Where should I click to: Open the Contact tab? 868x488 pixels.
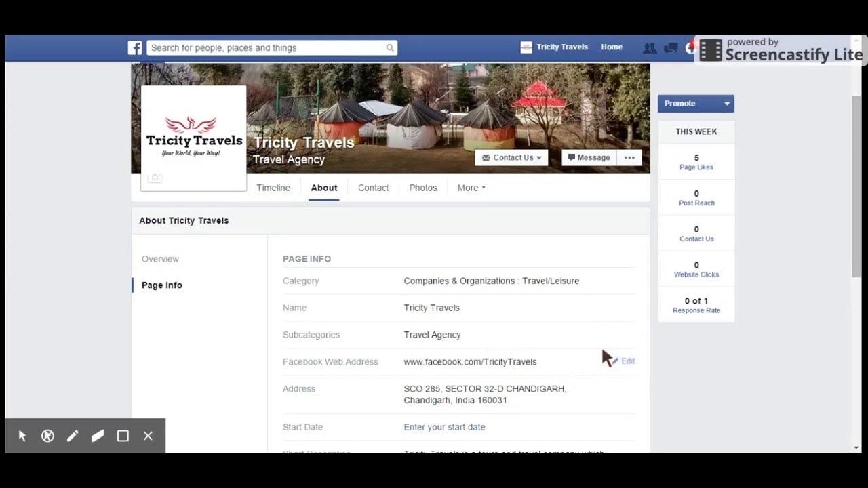point(373,188)
